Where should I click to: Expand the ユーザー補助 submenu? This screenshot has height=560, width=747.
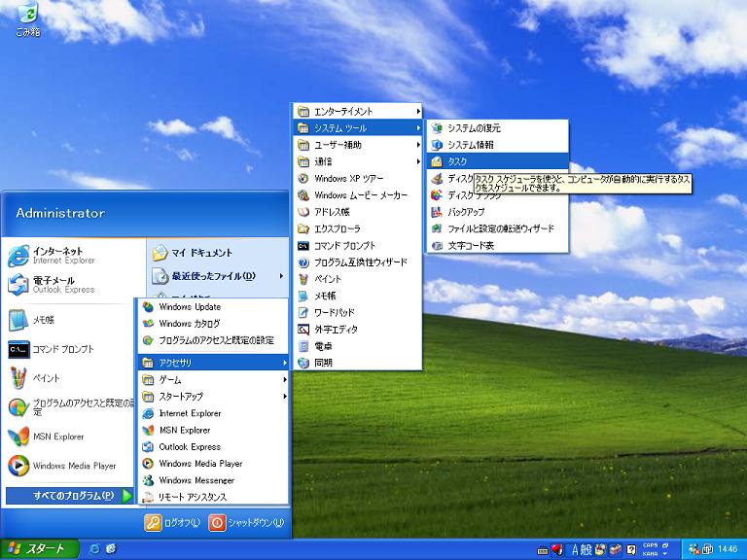point(358,144)
